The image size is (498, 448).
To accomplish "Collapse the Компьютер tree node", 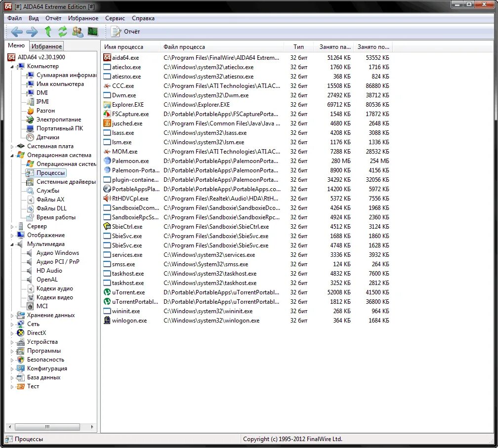I will click(12, 66).
